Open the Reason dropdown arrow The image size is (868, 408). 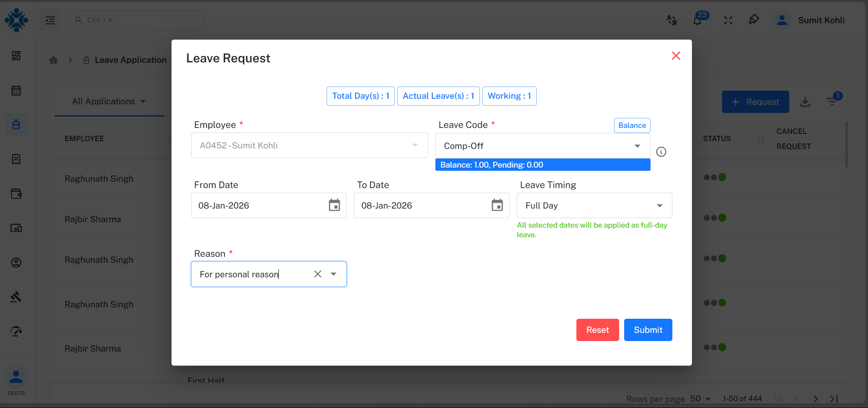tap(333, 274)
